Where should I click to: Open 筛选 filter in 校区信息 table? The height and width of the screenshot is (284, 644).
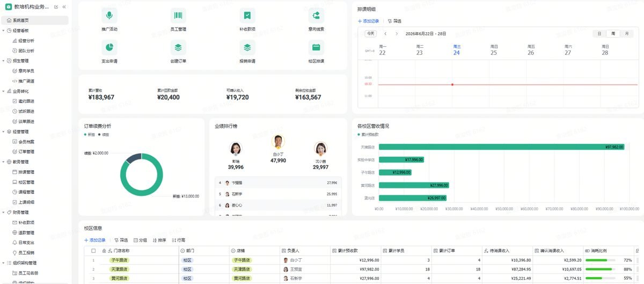[121, 240]
